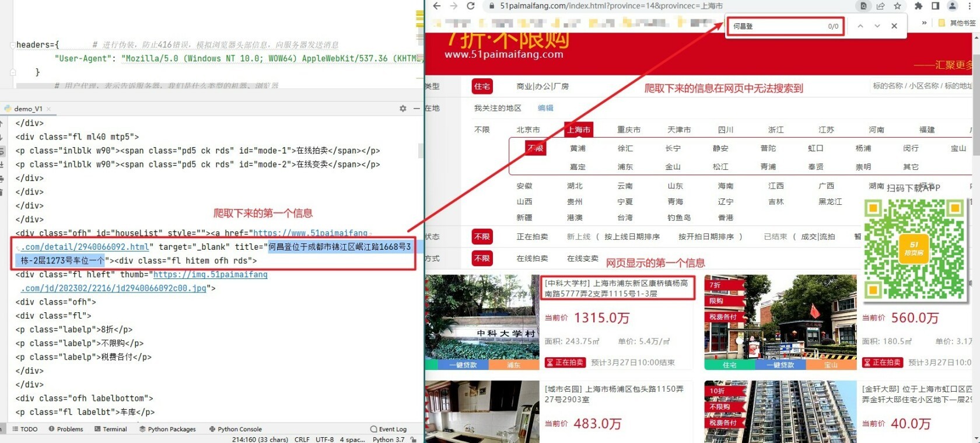Open the 其他书签 bookmarks folder
Viewport: 980px width, 443px height.
point(957,23)
